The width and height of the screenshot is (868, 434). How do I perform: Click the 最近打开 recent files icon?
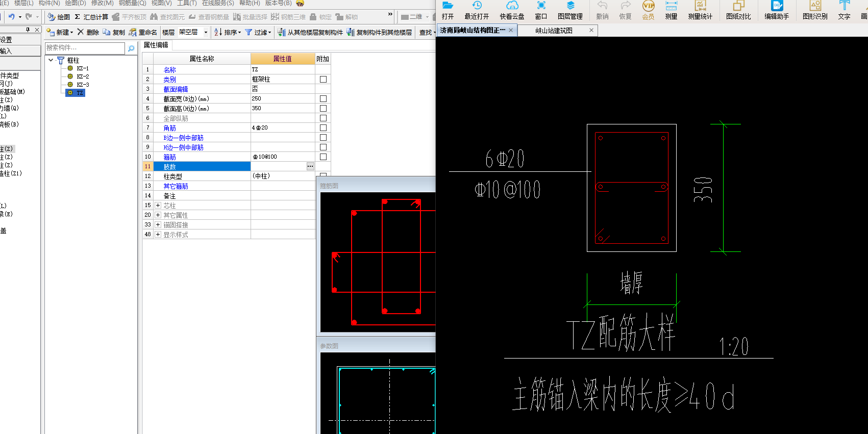(x=477, y=10)
